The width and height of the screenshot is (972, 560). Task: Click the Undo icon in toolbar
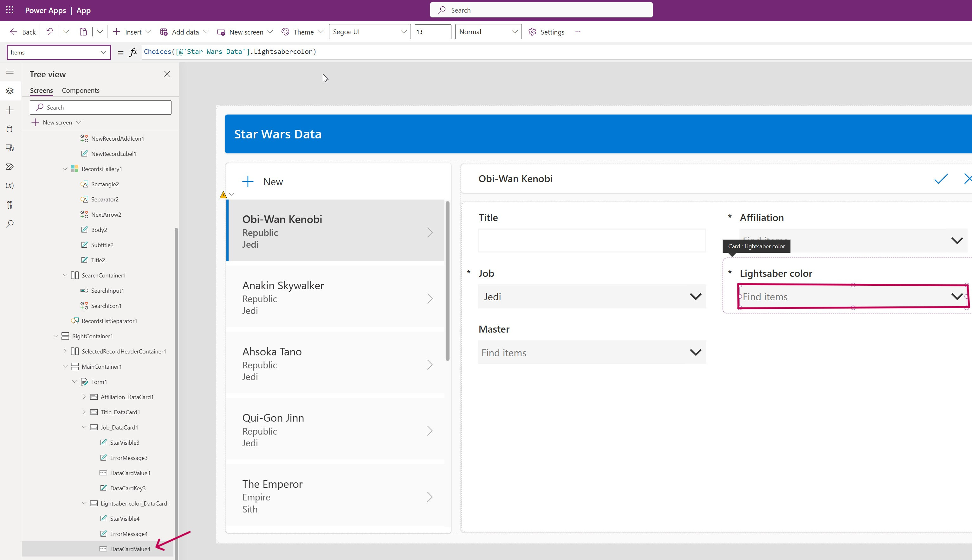tap(49, 32)
